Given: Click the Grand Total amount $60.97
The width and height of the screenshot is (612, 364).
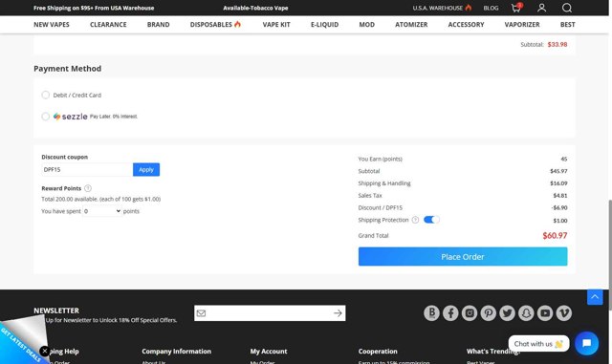Looking at the screenshot, I should 555,235.
